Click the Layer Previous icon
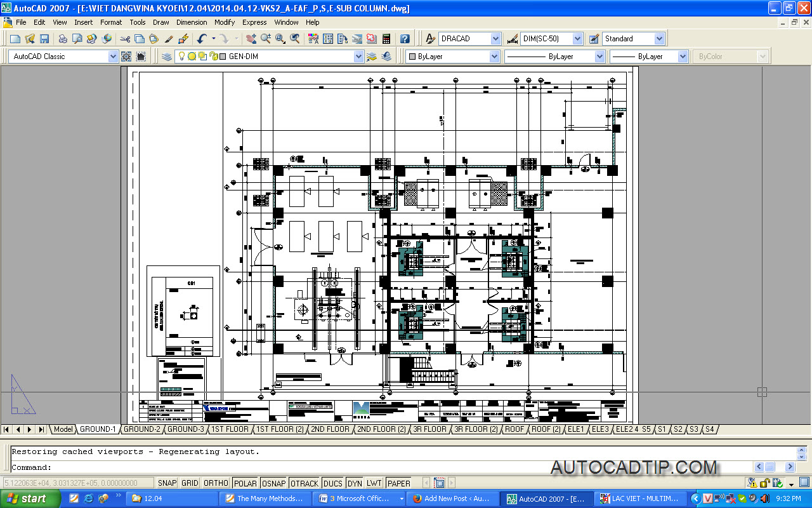 click(386, 57)
